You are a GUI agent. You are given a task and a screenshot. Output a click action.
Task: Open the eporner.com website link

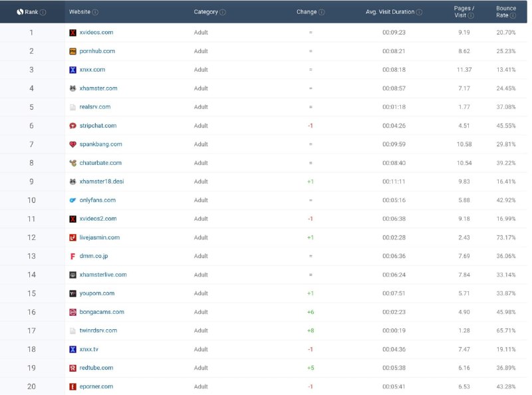pos(97,386)
